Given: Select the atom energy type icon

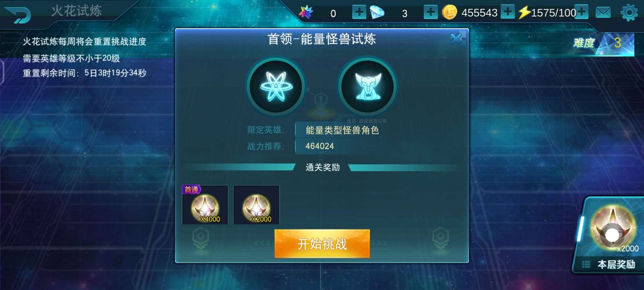Looking at the screenshot, I should (276, 87).
